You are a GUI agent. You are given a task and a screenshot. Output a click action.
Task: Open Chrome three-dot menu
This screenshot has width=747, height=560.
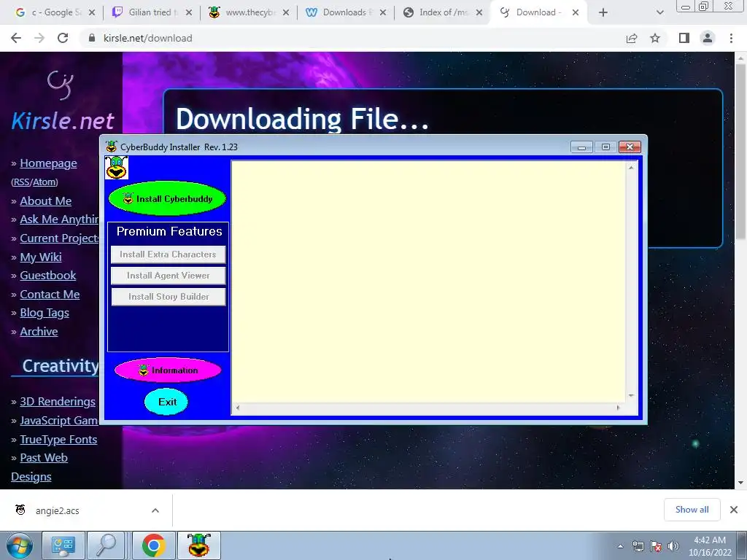pos(731,38)
